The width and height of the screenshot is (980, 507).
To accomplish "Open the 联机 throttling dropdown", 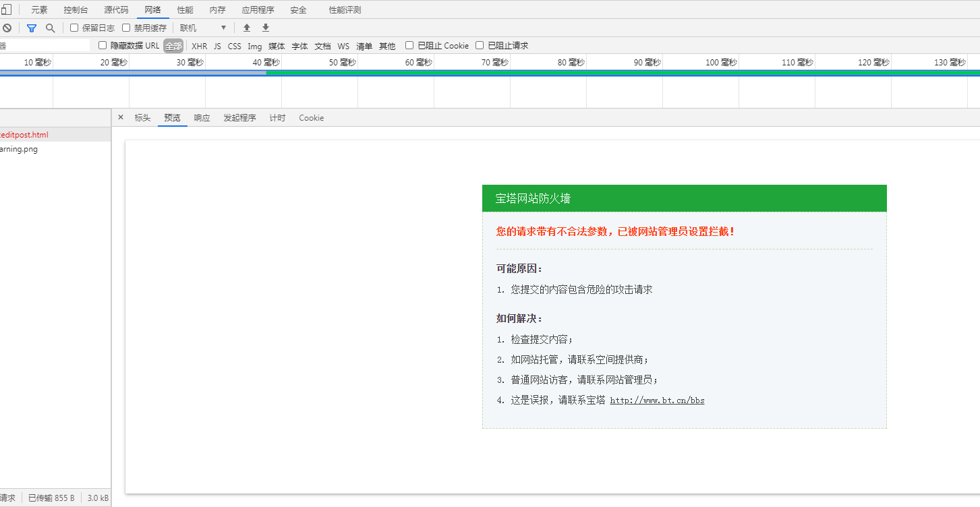I will coord(203,28).
